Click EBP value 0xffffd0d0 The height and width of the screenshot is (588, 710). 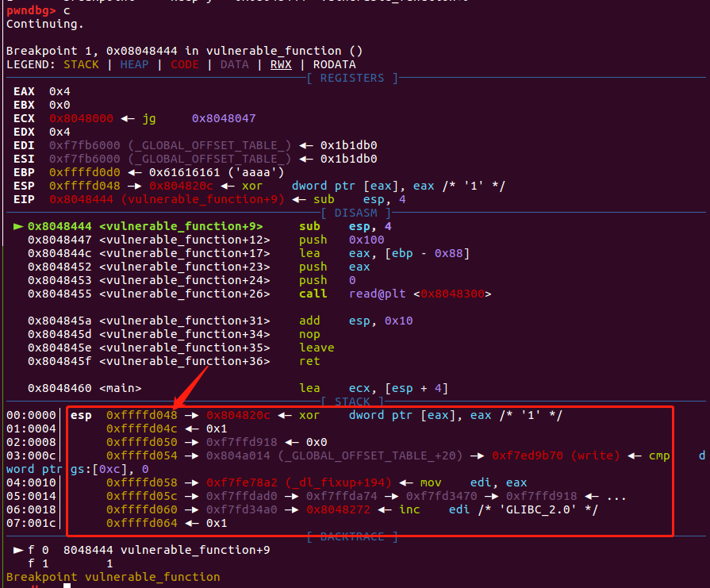85,173
